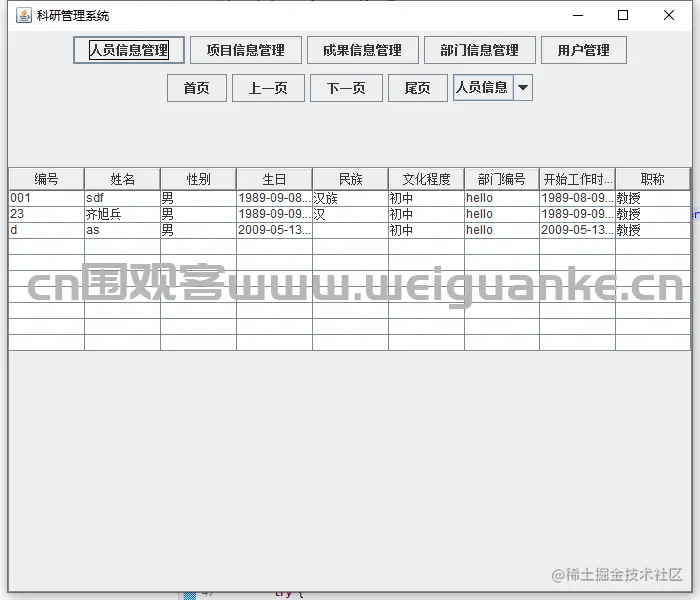Screen dimensions: 700x600
Task: Minimize the 科研管理系统 window
Action: [578, 16]
